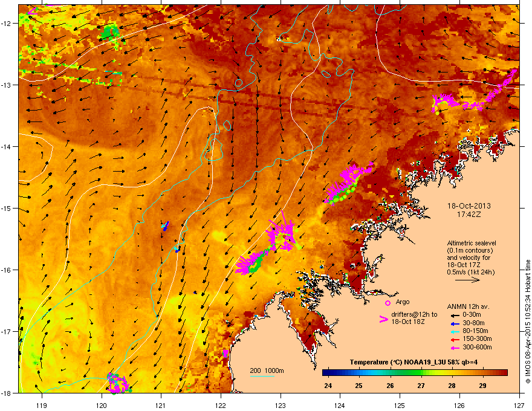Click longitude axis label 125

pyautogui.click(x=400, y=404)
